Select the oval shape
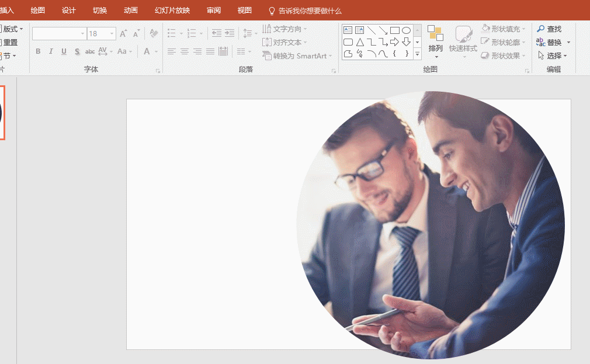Screen dimensions: 590x364 (x=406, y=30)
